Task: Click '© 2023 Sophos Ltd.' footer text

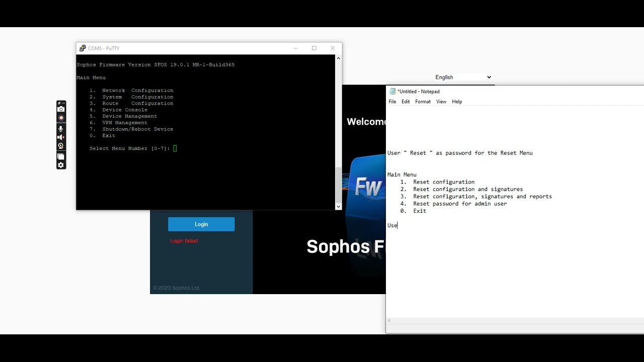Action: tap(177, 288)
